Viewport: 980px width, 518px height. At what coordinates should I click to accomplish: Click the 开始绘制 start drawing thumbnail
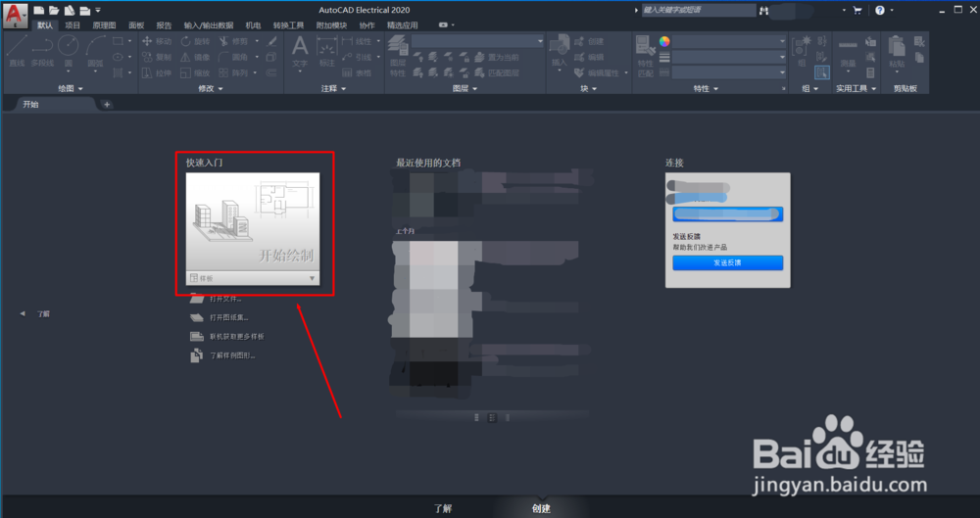point(253,222)
